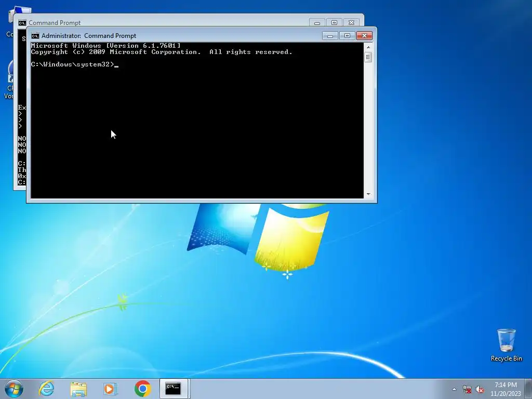Click the Copyright 2009 Microsoft Corporation line
Viewport: 532px width, 399px height.
(x=162, y=52)
